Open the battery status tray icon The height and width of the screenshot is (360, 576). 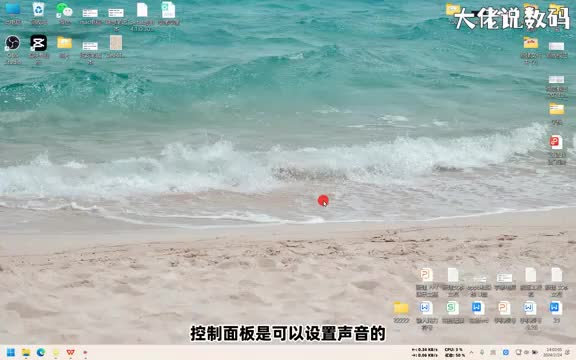(534, 352)
